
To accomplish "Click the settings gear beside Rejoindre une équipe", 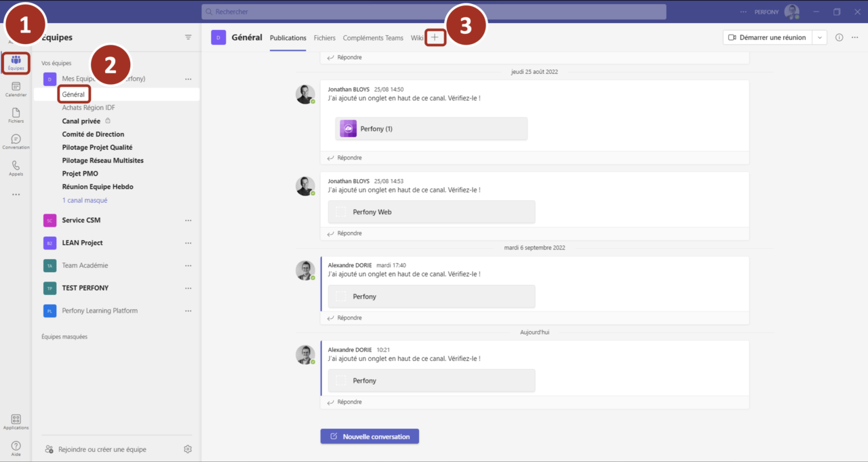I will (188, 448).
